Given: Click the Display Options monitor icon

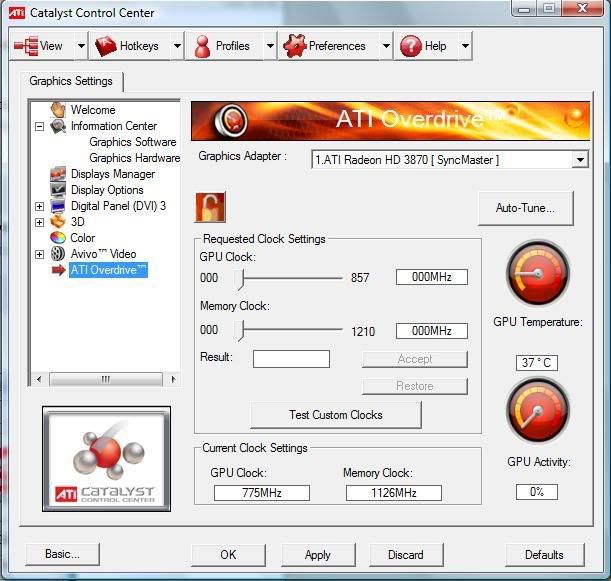Looking at the screenshot, I should 58,190.
